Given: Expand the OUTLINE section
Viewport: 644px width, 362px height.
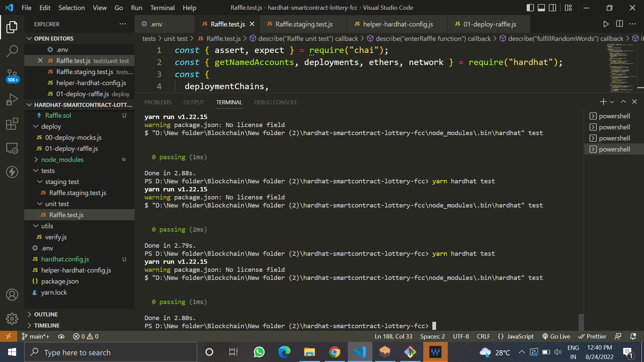Looking at the screenshot, I should tap(79, 314).
